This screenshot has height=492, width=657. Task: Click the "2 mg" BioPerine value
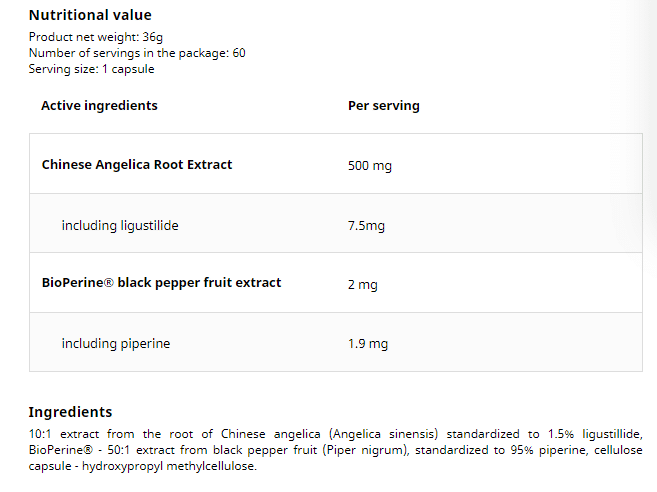tap(362, 285)
